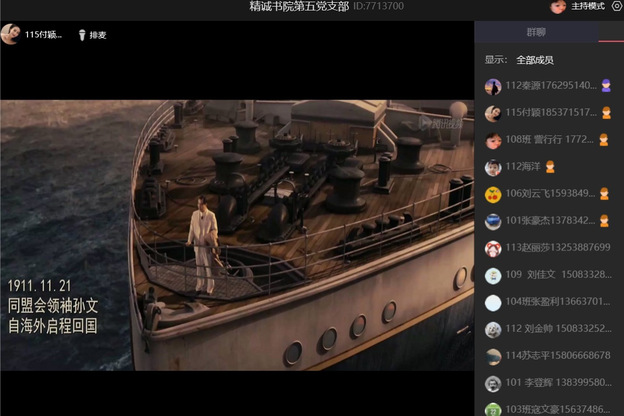Click the avatar beside 主持模式

point(558,6)
